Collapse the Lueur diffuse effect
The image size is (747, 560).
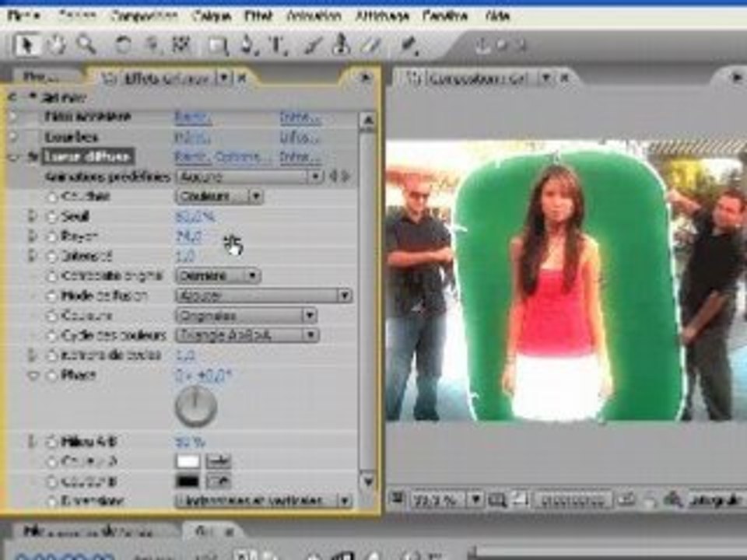pos(14,157)
